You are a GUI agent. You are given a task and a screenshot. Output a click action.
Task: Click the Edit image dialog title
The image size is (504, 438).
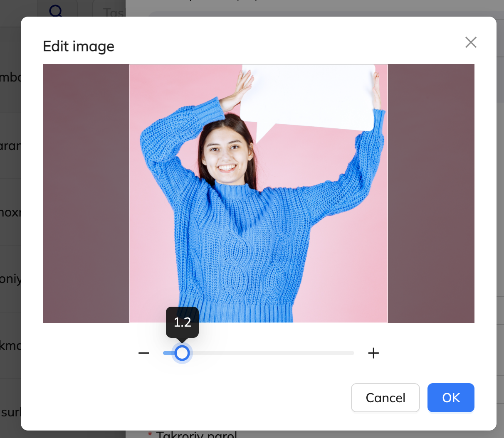[79, 46]
